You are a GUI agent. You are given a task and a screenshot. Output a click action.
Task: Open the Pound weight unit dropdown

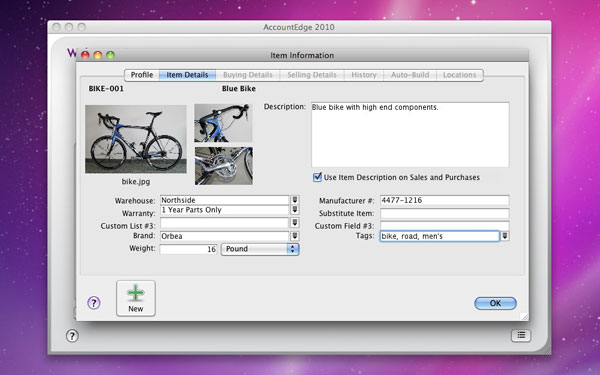[x=260, y=249]
